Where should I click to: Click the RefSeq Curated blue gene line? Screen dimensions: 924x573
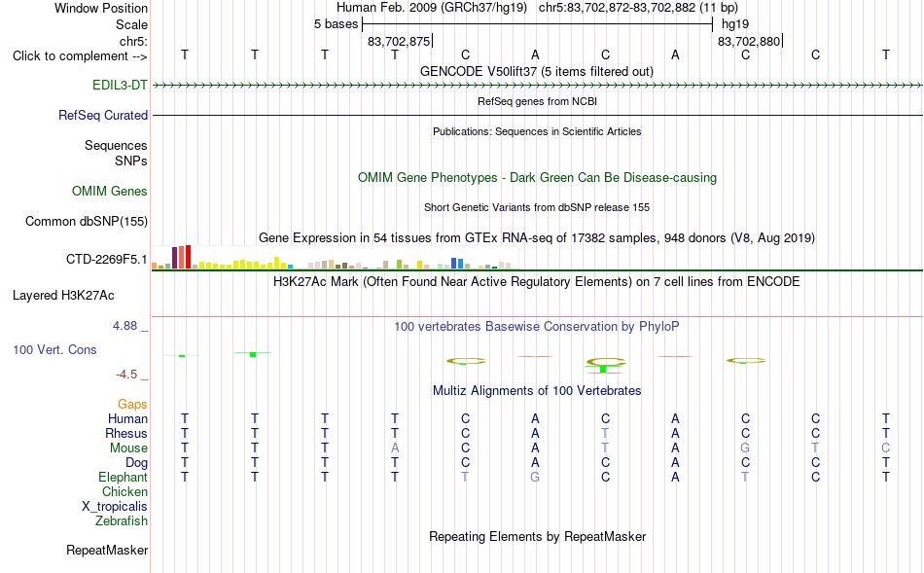coord(538,115)
